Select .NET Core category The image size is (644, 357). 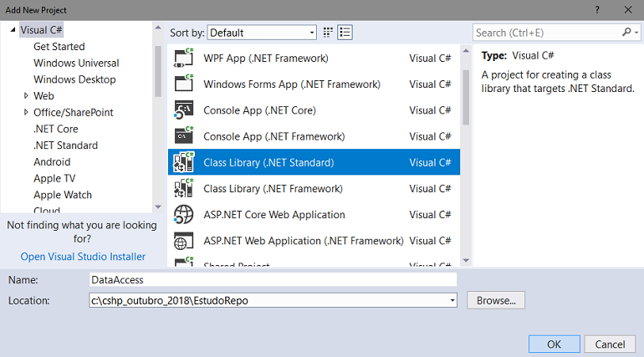tap(56, 129)
